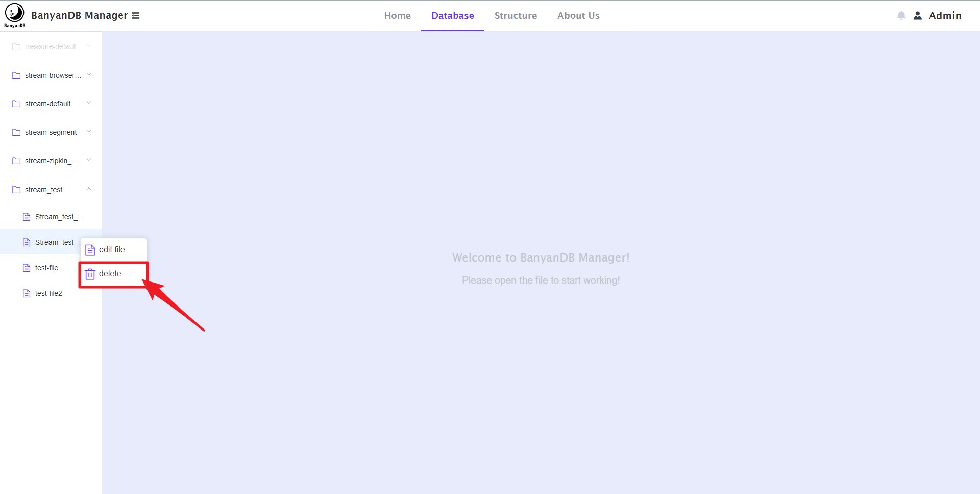Toggle the sidebar collapse hamburger icon
980x494 pixels.
pos(136,16)
